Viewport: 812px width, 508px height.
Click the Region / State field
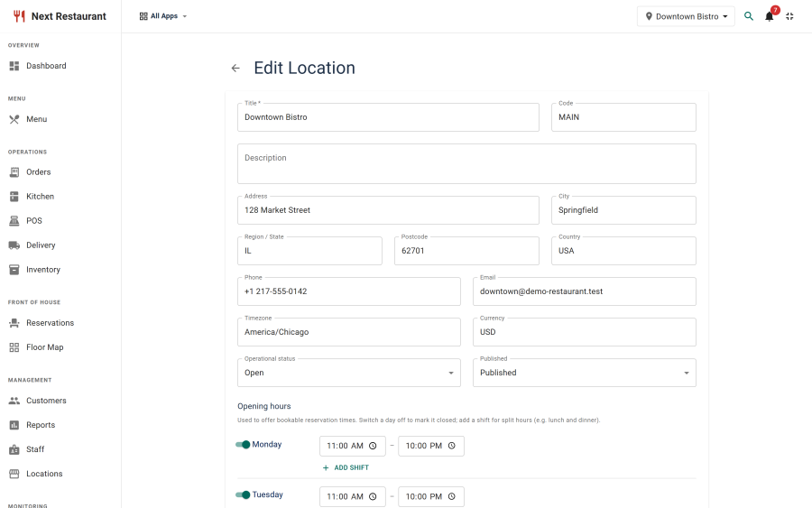click(x=309, y=251)
